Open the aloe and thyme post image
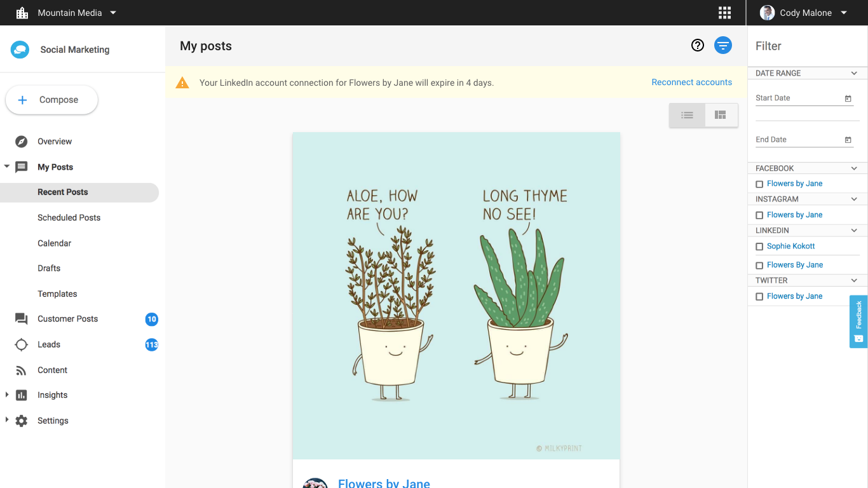Image resolution: width=868 pixels, height=488 pixels. click(456, 295)
